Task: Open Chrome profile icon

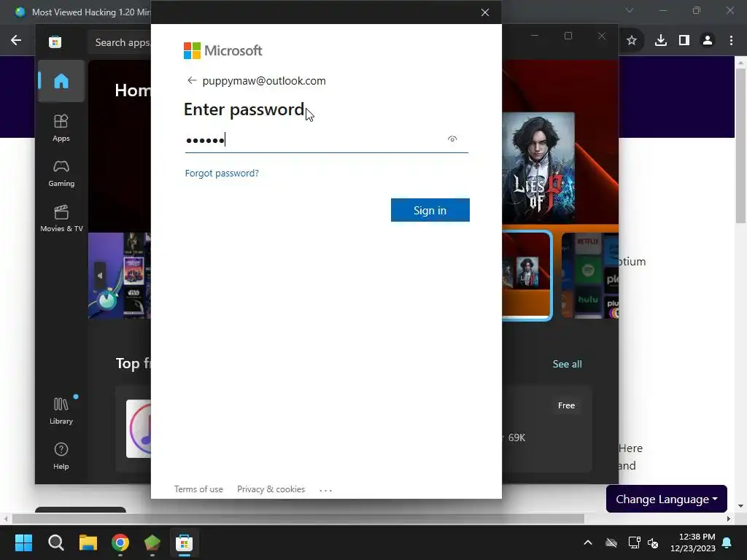Action: (x=708, y=41)
